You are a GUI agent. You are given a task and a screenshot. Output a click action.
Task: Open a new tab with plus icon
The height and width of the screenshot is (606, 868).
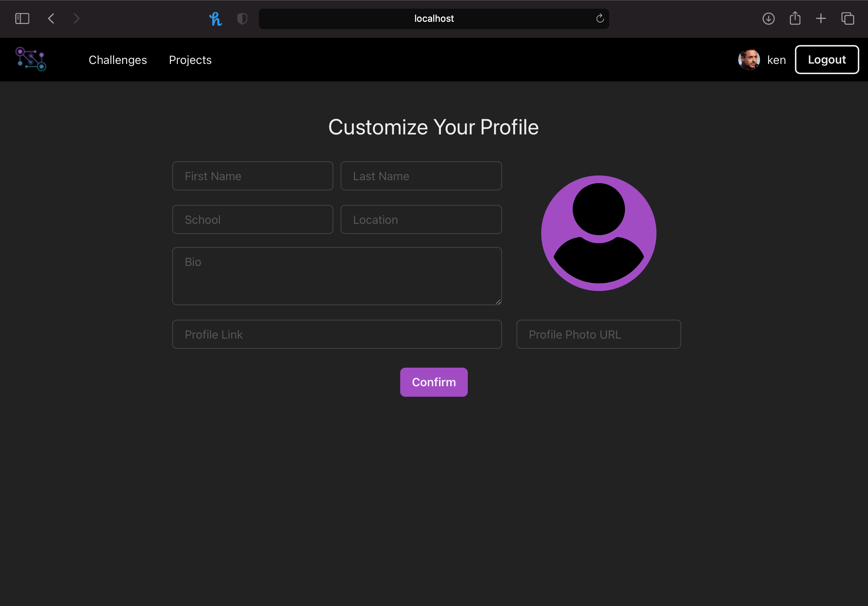[821, 19]
